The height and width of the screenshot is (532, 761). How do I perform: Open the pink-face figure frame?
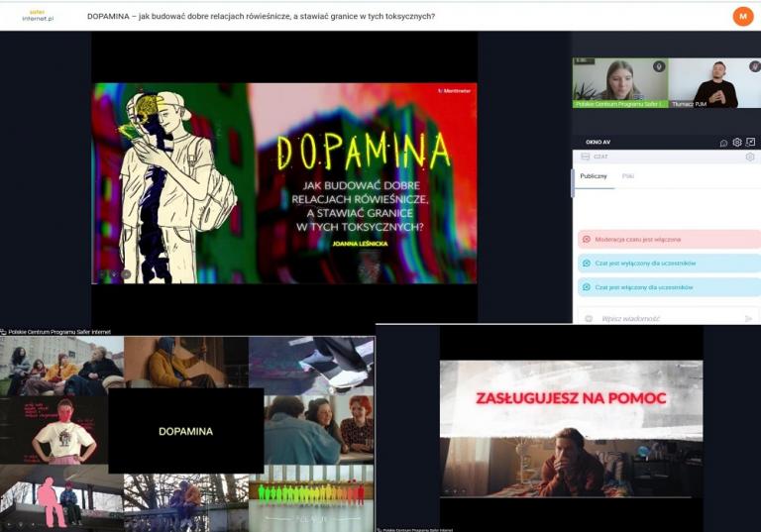point(54,430)
